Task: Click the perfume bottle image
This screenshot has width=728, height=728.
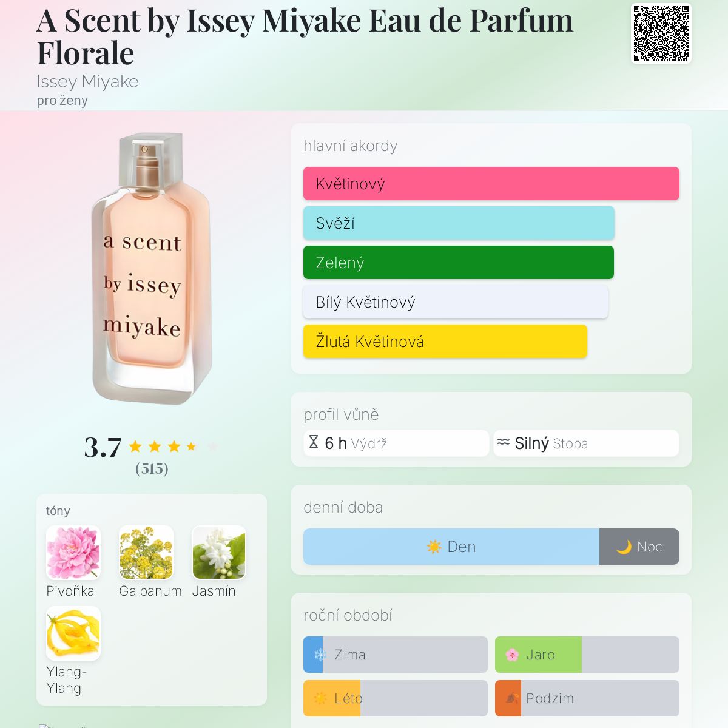Action: (150, 268)
